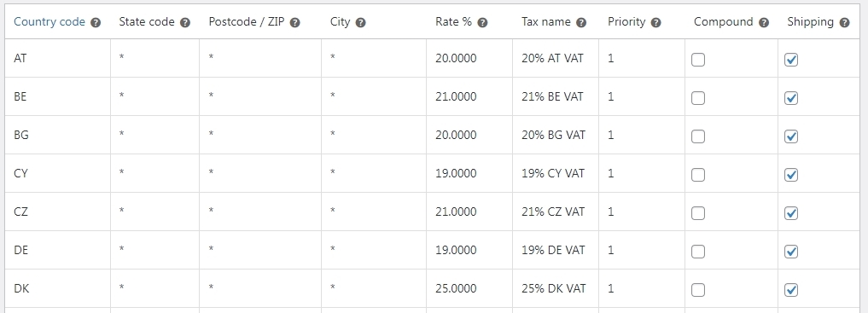Disable Shipping for the DK row
This screenshot has height=313, width=868.
pyautogui.click(x=791, y=290)
